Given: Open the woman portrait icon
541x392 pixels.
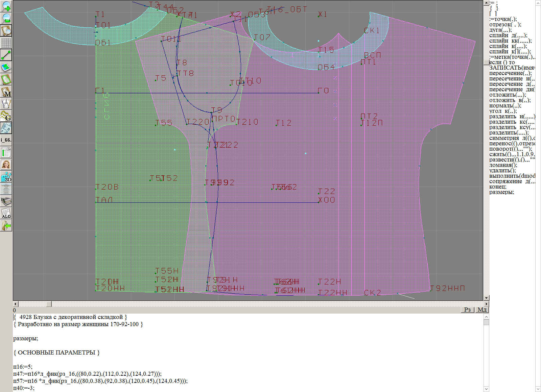Looking at the screenshot, I should 6,165.
